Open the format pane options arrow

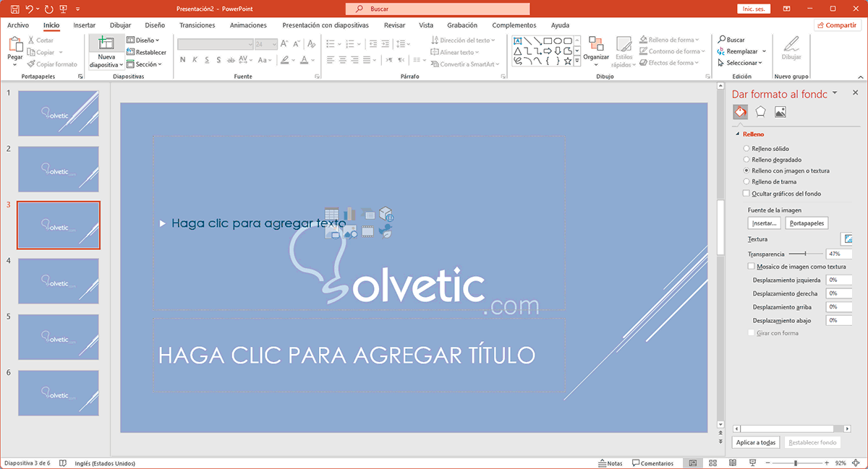tap(835, 93)
